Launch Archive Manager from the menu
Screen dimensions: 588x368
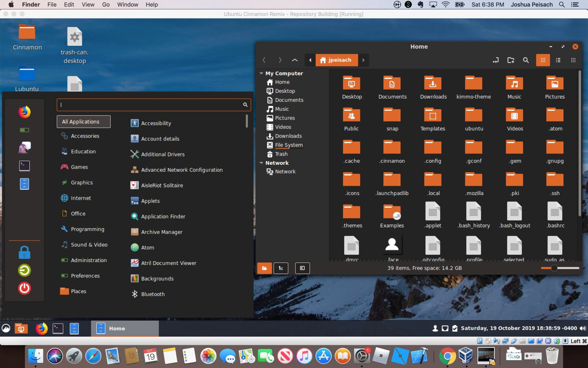tap(156, 232)
